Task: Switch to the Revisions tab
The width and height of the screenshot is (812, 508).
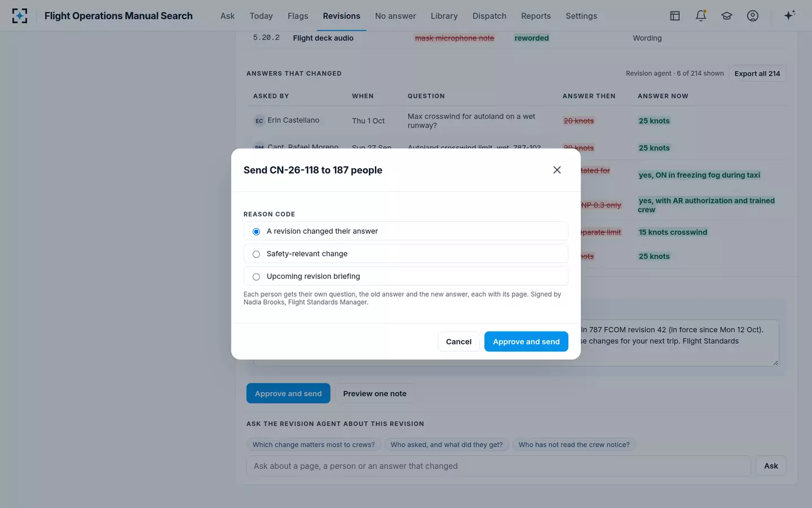Action: click(341, 16)
